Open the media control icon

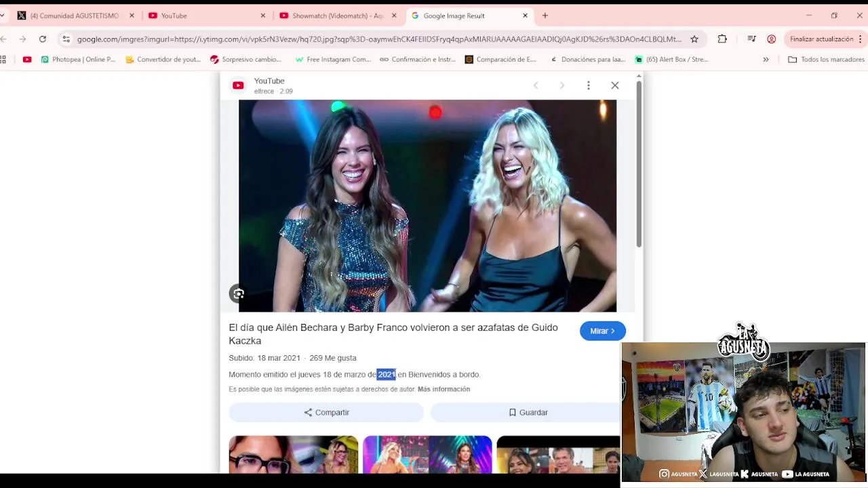[751, 39]
